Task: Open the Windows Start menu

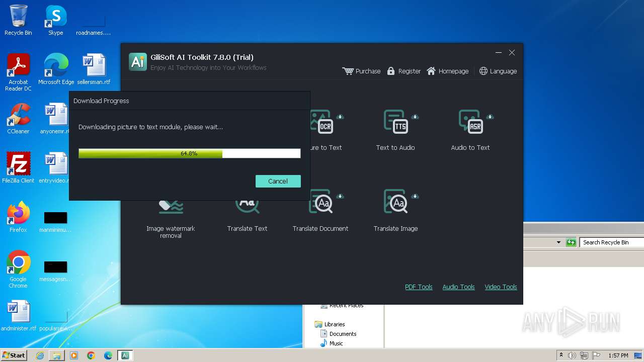Action: (14, 355)
